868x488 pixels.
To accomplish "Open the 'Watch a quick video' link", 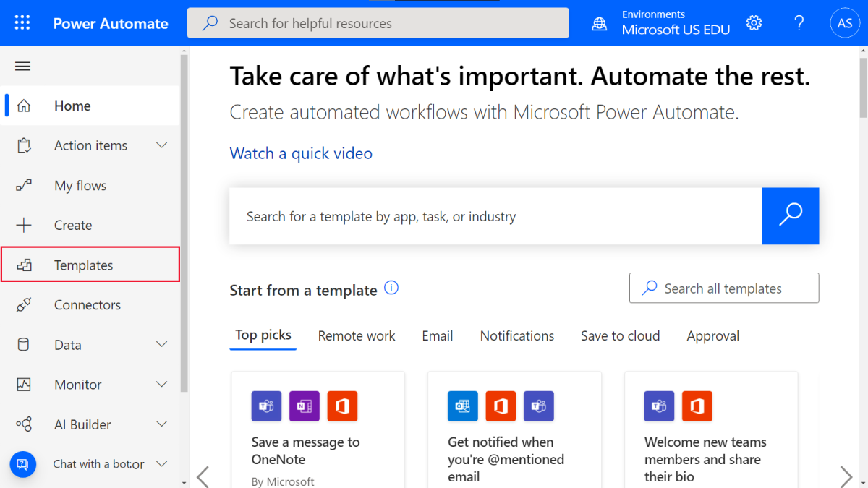I will [x=301, y=153].
